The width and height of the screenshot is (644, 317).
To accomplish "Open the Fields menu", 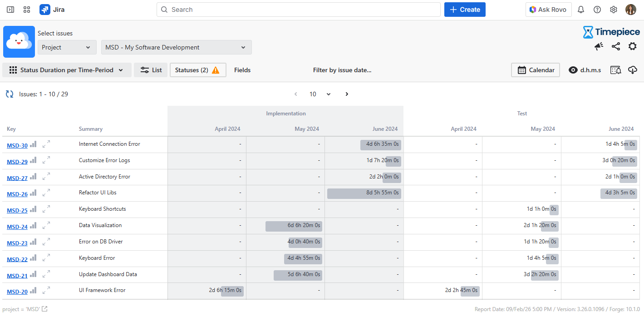I will point(242,70).
